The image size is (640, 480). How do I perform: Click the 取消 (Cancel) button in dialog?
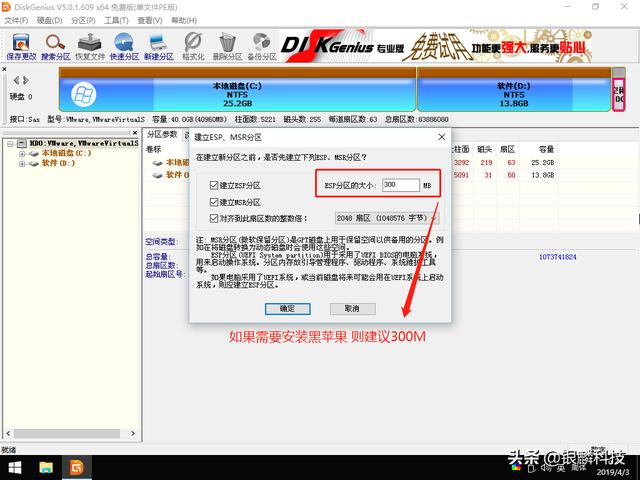tap(352, 309)
